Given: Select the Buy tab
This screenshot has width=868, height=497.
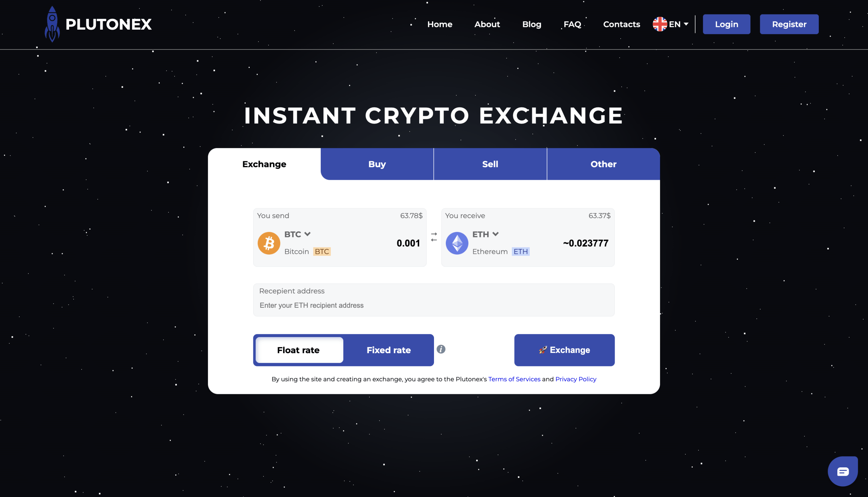Looking at the screenshot, I should [377, 164].
